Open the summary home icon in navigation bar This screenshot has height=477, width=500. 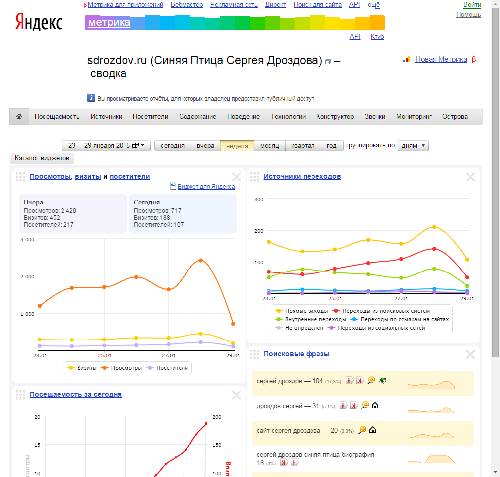pos(19,117)
